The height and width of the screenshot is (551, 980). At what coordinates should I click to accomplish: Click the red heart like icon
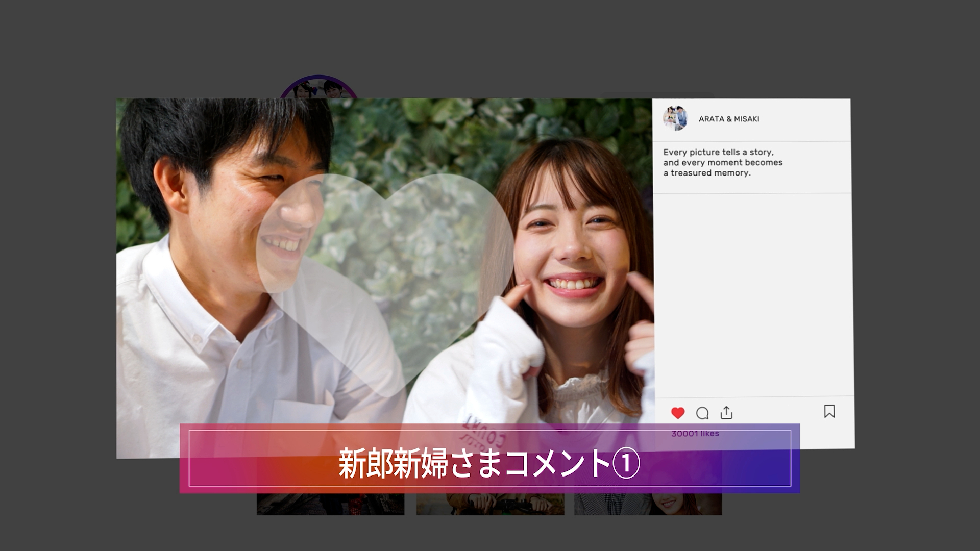677,413
